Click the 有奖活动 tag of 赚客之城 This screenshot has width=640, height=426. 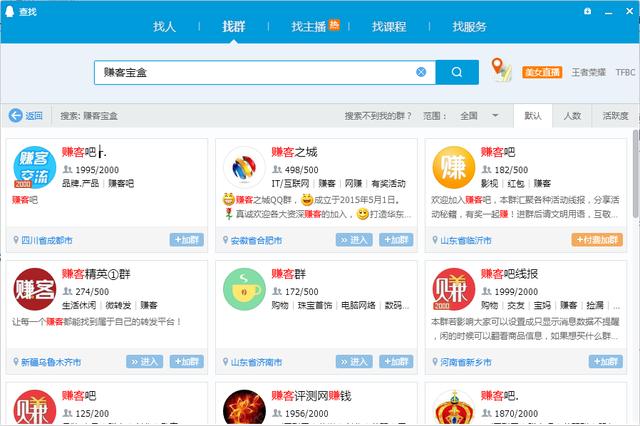coord(388,184)
